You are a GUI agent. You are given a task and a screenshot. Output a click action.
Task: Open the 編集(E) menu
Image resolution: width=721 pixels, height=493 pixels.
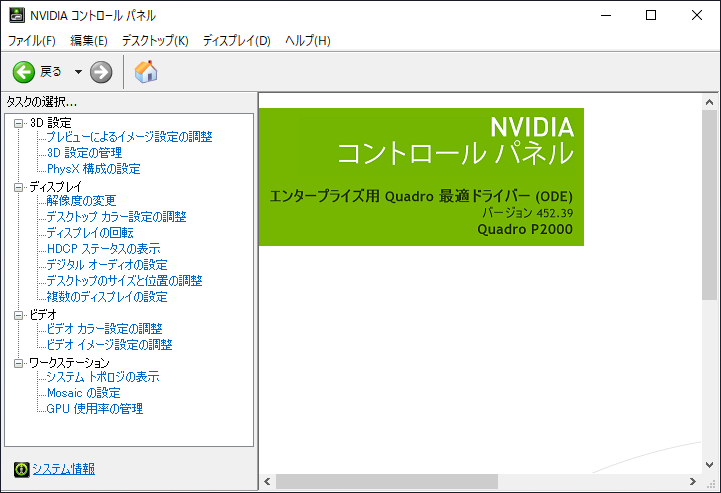pyautogui.click(x=89, y=40)
